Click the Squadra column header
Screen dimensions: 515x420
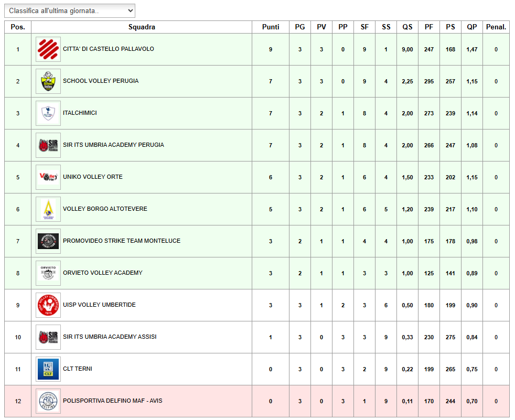click(142, 27)
